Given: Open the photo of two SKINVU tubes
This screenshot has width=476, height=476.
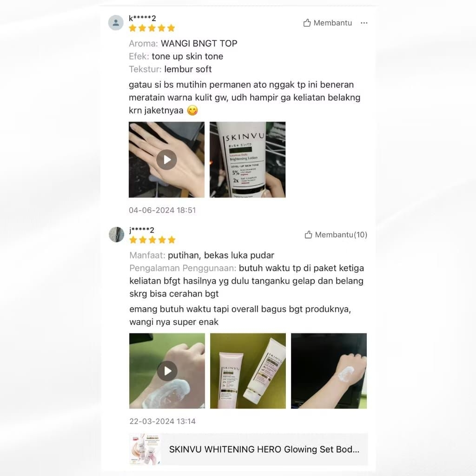Looking at the screenshot, I should (x=248, y=370).
